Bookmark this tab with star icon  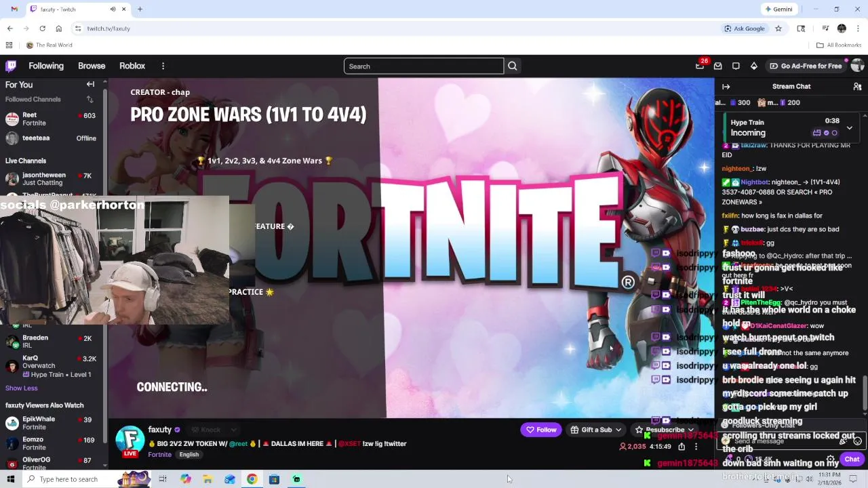point(778,28)
